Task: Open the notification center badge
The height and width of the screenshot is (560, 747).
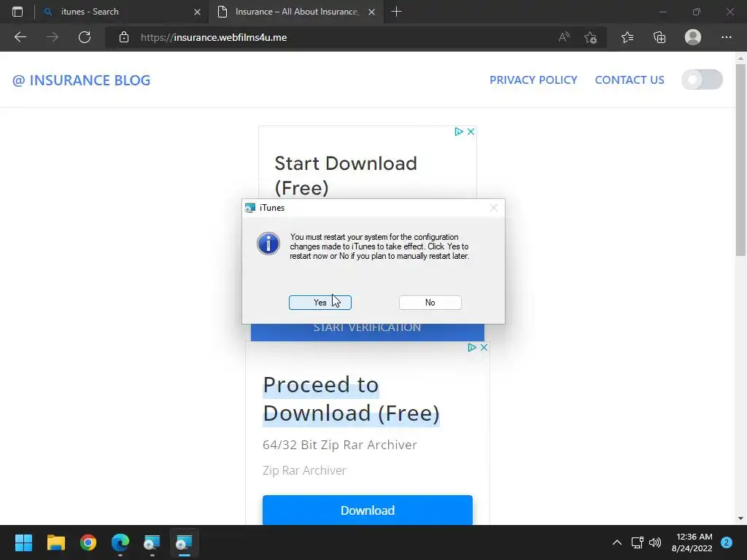Action: (x=727, y=542)
